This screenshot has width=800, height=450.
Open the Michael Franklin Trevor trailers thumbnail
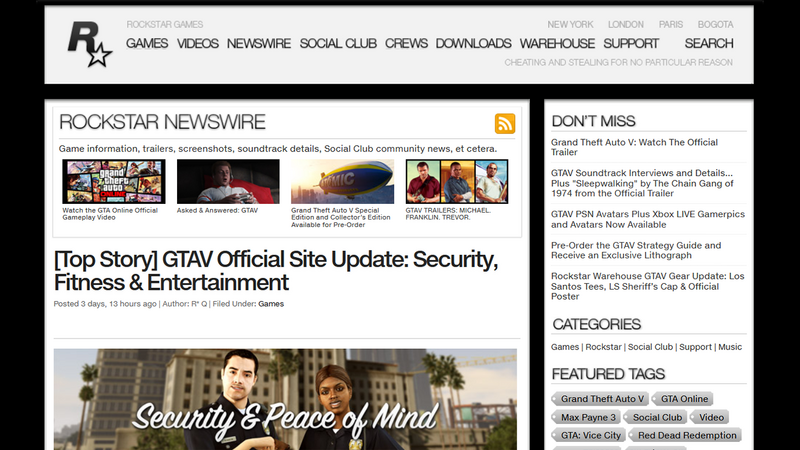(457, 182)
